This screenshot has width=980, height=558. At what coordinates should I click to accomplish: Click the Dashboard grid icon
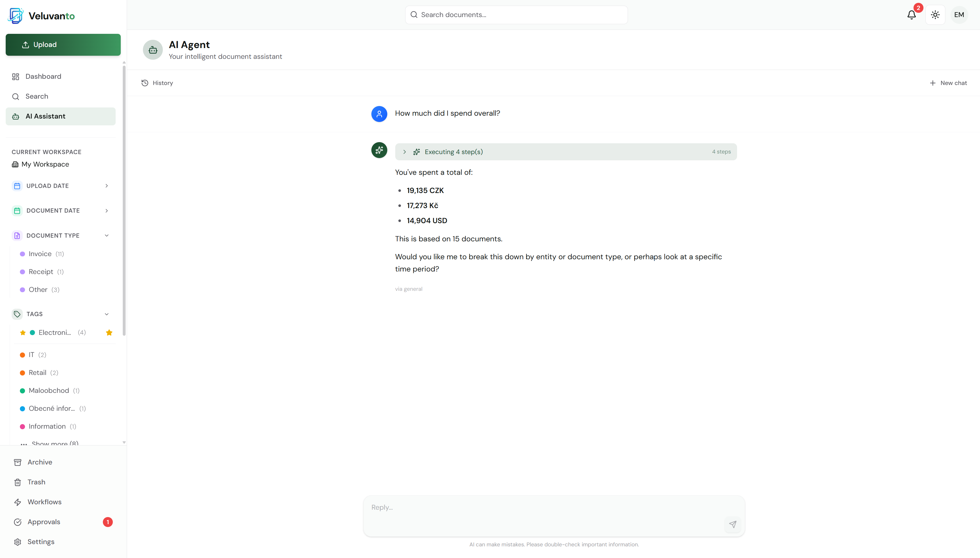(x=16, y=77)
